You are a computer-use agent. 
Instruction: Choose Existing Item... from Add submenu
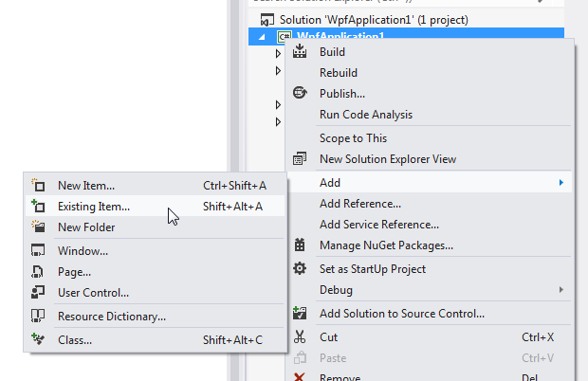[x=94, y=206]
